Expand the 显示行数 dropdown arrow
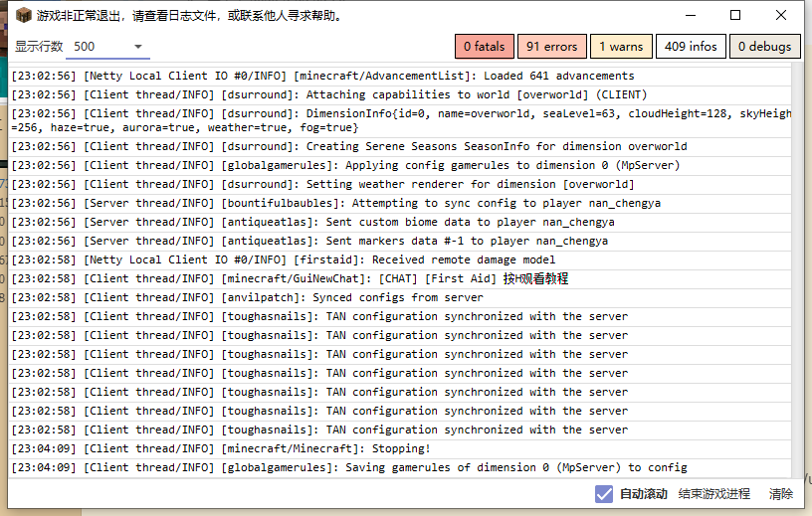This screenshot has width=812, height=516. pos(138,47)
